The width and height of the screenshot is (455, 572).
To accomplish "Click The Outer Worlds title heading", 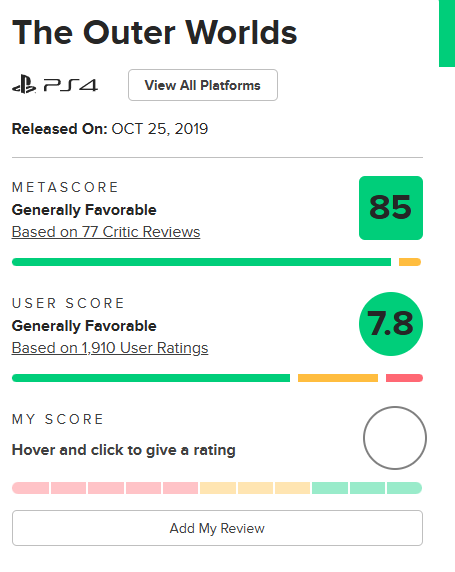I will pyautogui.click(x=155, y=32).
